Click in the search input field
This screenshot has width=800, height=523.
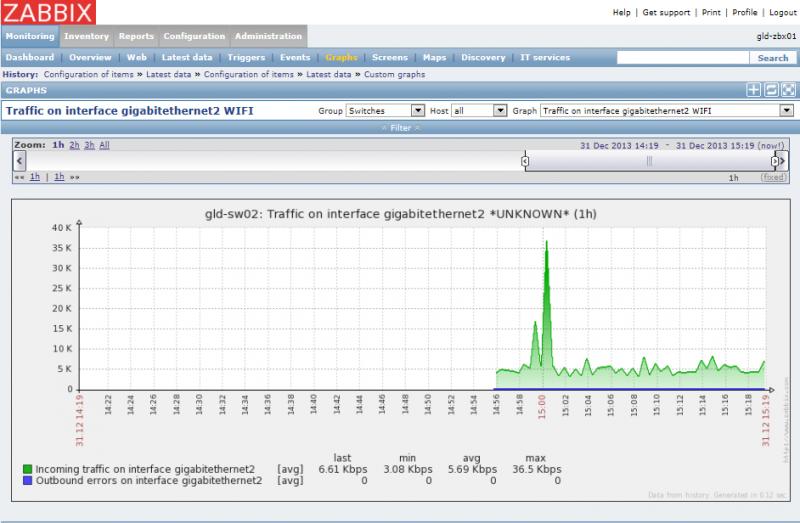click(x=683, y=58)
